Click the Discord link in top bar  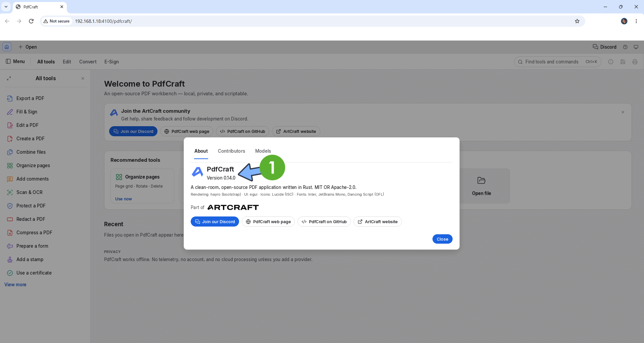(x=604, y=47)
